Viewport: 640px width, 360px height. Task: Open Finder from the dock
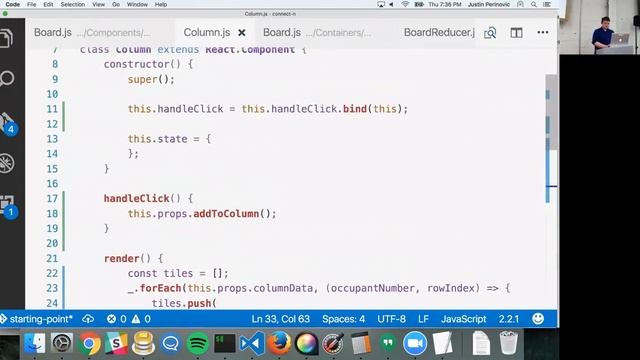tap(35, 343)
